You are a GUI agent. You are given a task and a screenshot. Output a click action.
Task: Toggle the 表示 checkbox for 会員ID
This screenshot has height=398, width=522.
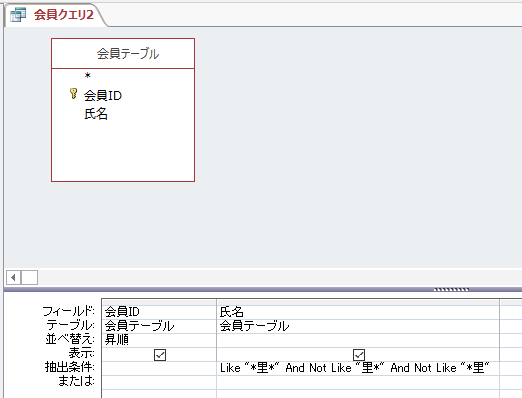(x=160, y=355)
